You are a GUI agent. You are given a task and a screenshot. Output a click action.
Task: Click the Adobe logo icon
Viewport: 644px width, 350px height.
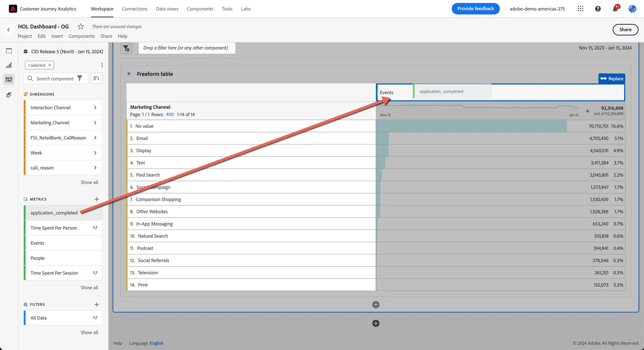[x=13, y=9]
